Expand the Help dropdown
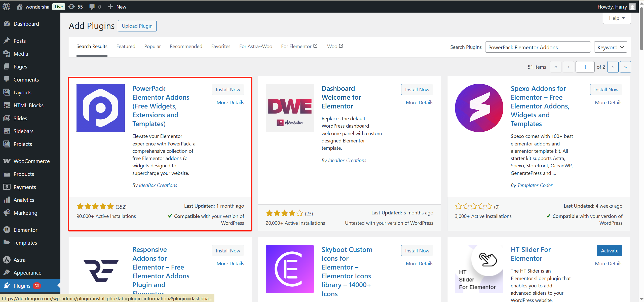The image size is (644, 302). pyautogui.click(x=617, y=18)
